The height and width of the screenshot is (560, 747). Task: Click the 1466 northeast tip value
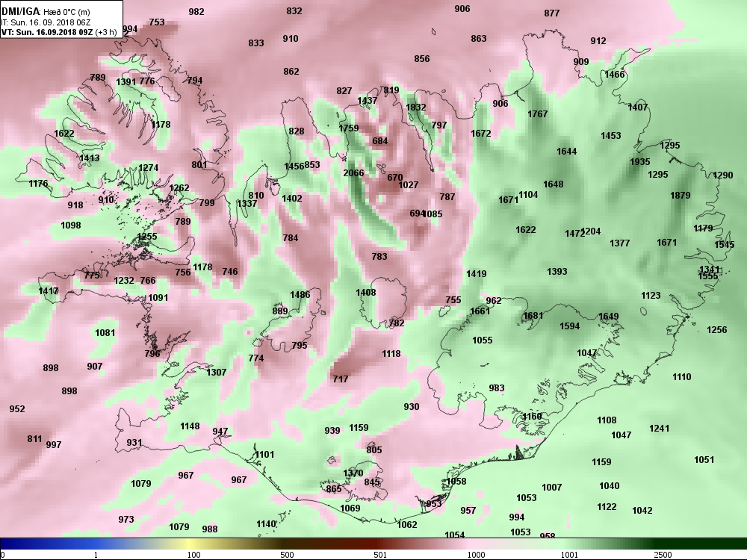615,74
